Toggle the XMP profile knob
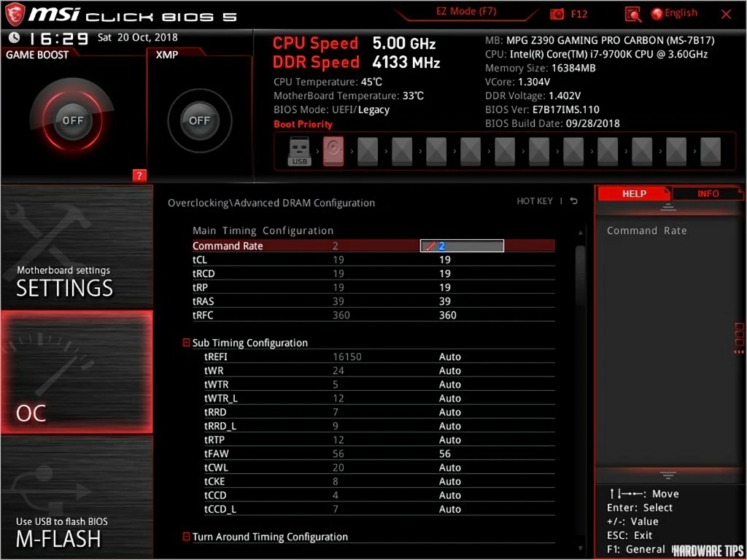Viewport: 747px width, 560px height. [x=200, y=120]
